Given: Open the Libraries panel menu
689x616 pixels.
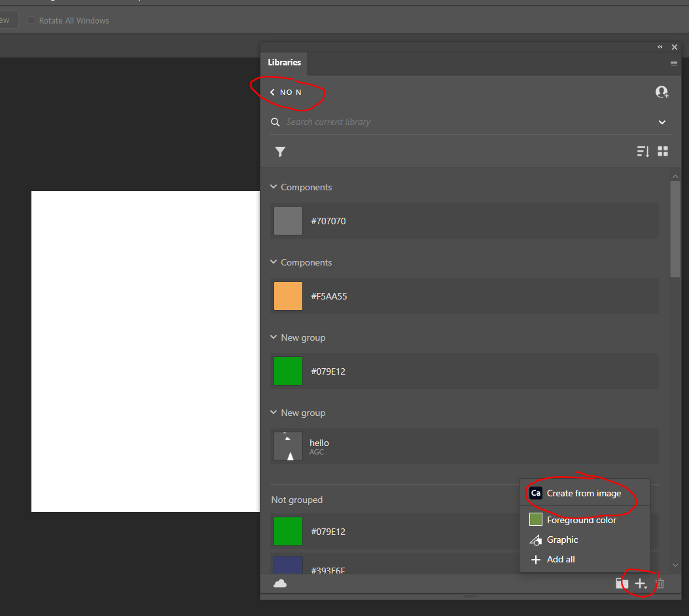Looking at the screenshot, I should point(674,63).
